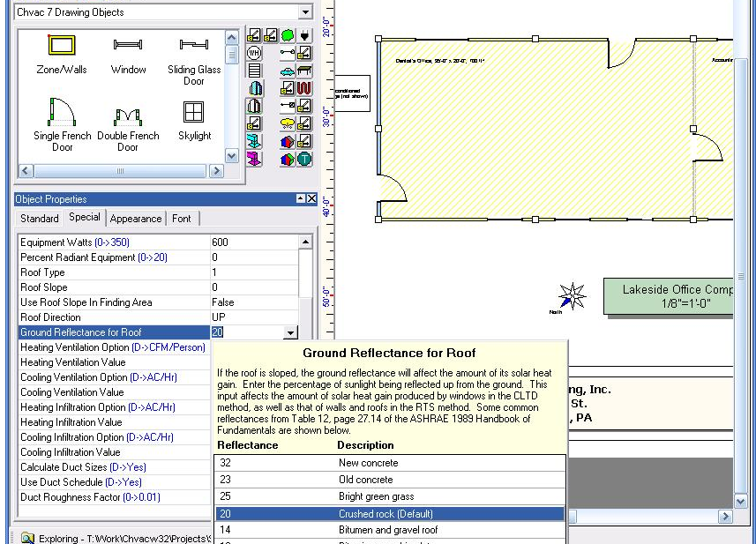Select the Cooling Infiltration Value property row
756x544 pixels.
115,452
